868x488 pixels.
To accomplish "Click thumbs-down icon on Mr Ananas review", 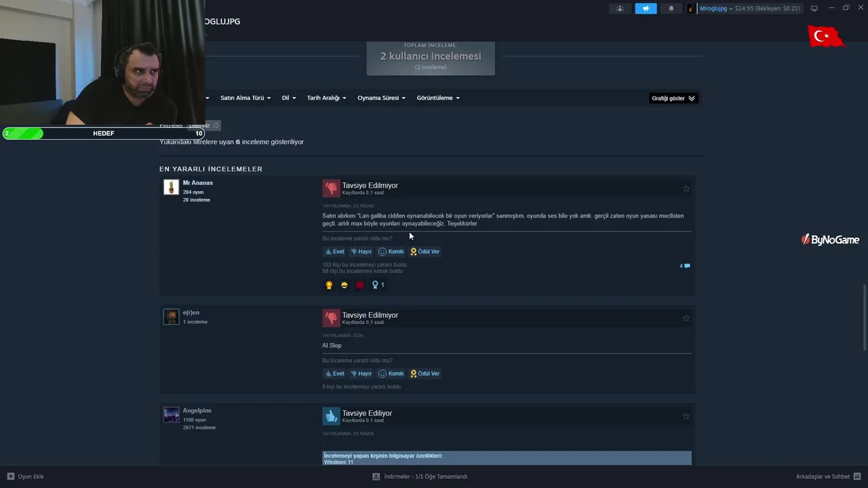I will [x=331, y=188].
